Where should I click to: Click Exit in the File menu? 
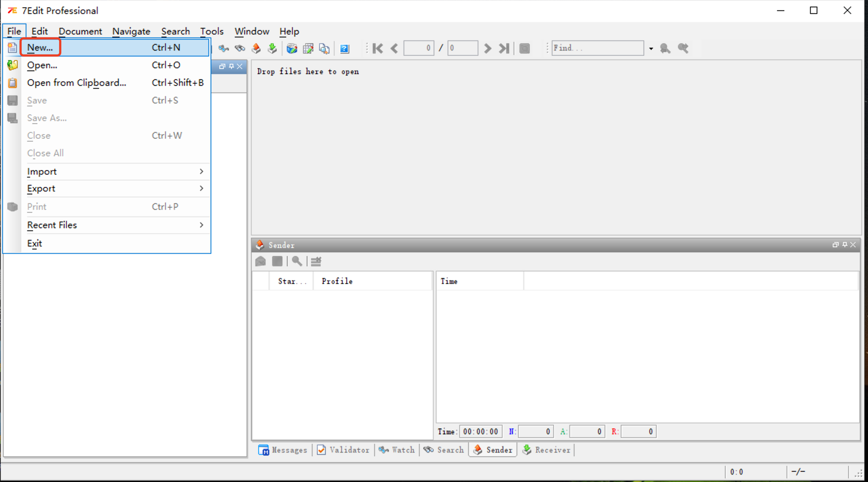tap(34, 243)
